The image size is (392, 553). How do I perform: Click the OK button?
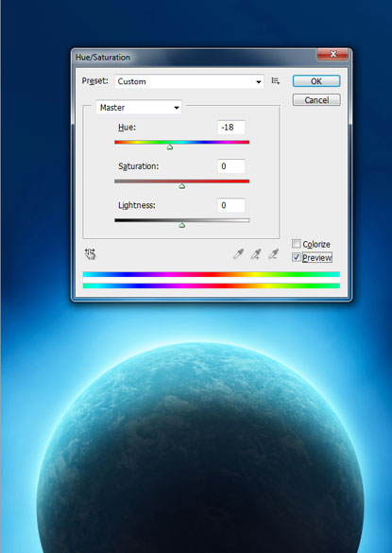[x=316, y=81]
